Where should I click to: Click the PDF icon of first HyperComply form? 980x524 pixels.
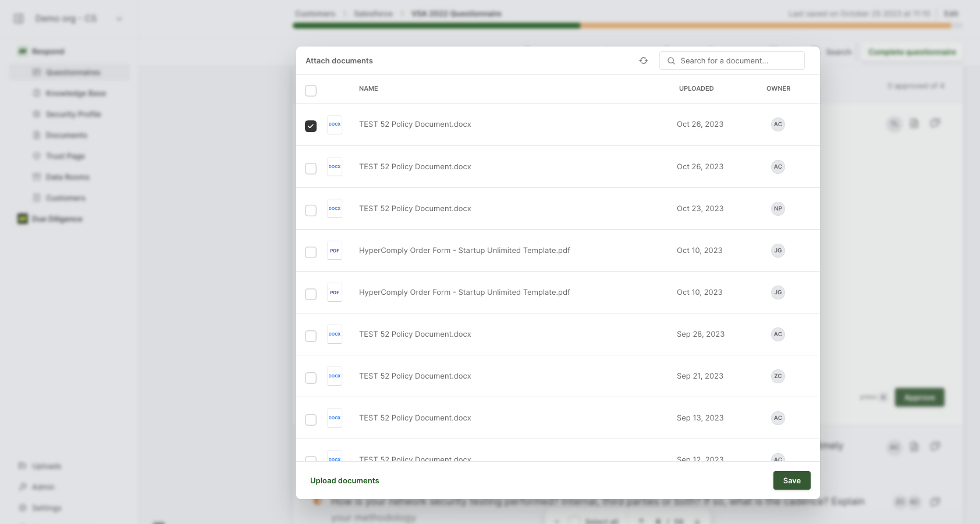click(x=335, y=251)
